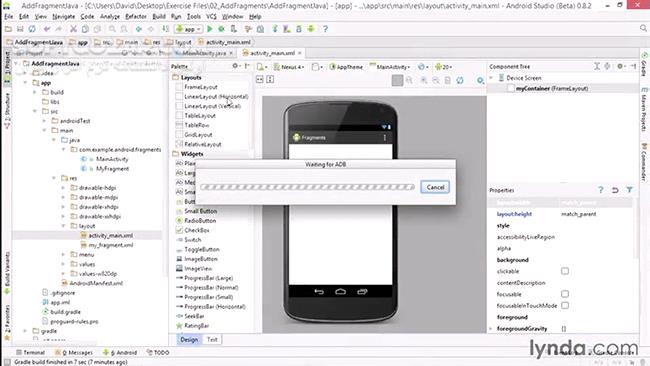Click the Synchronize toolbar icon
This screenshot has width=650, height=366.
point(32,29)
